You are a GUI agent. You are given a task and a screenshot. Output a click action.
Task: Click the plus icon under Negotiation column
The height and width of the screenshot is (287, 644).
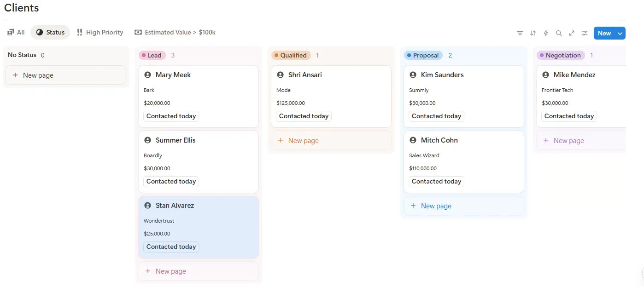pyautogui.click(x=546, y=140)
